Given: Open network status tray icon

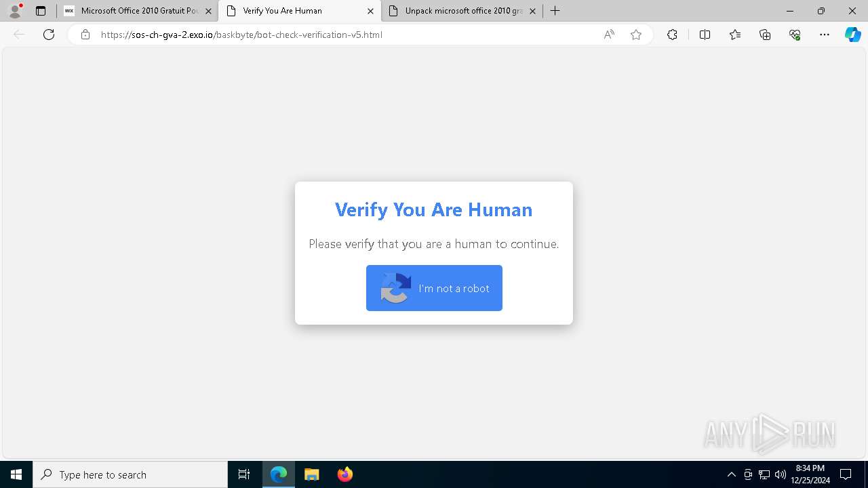Looking at the screenshot, I should [x=764, y=474].
